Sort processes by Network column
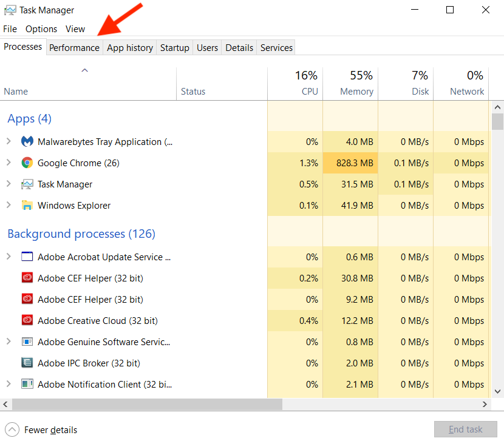504x441 pixels. click(x=461, y=84)
